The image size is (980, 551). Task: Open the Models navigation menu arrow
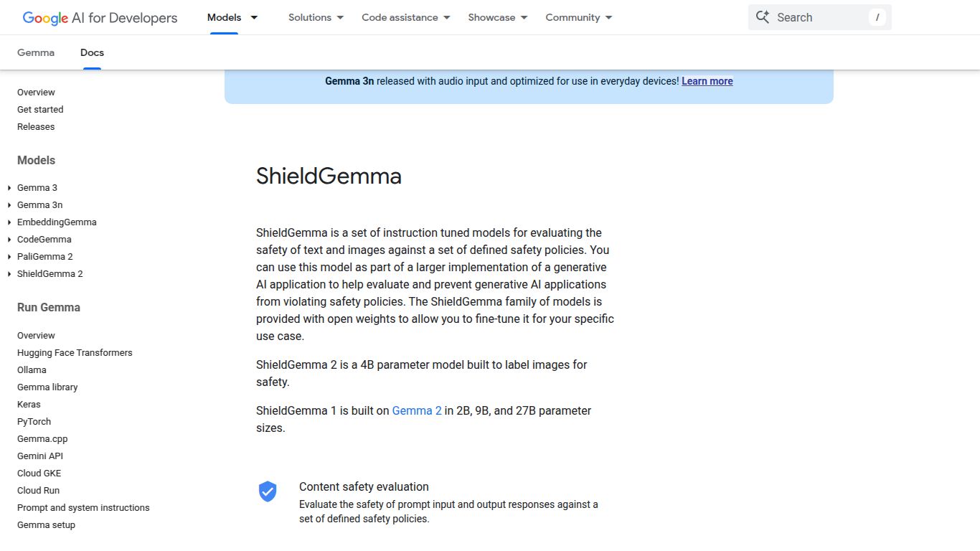coord(255,17)
